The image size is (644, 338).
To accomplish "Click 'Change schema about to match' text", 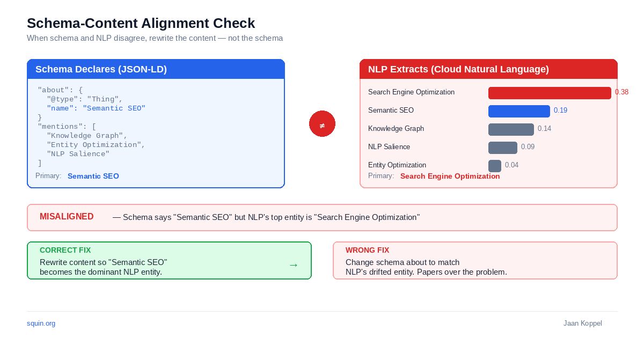I will (x=402, y=262).
